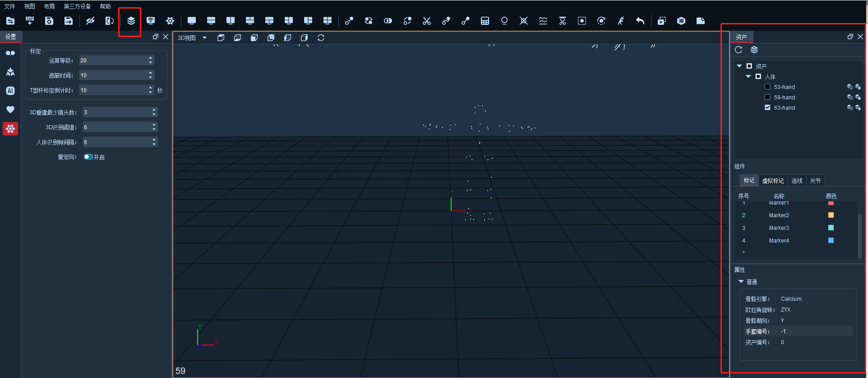868x378 pixels.
Task: Click the CAP download toolbar icon
Action: point(30,21)
